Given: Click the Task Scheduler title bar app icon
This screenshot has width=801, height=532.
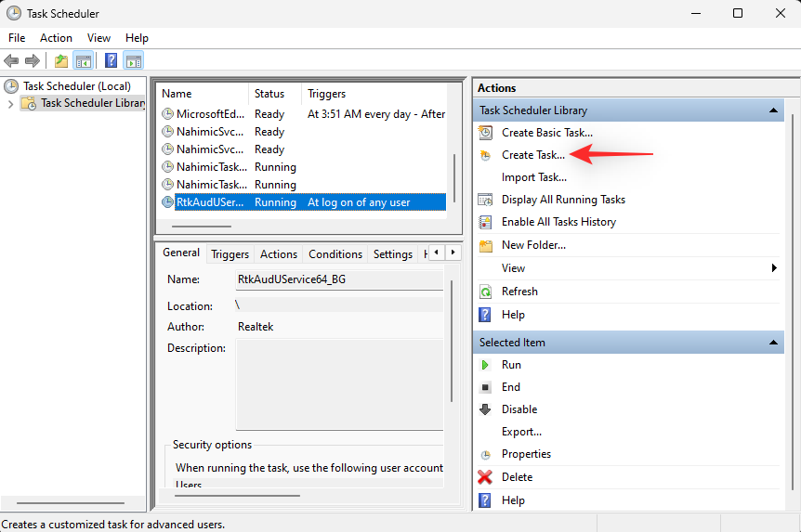Looking at the screenshot, I should click(14, 13).
